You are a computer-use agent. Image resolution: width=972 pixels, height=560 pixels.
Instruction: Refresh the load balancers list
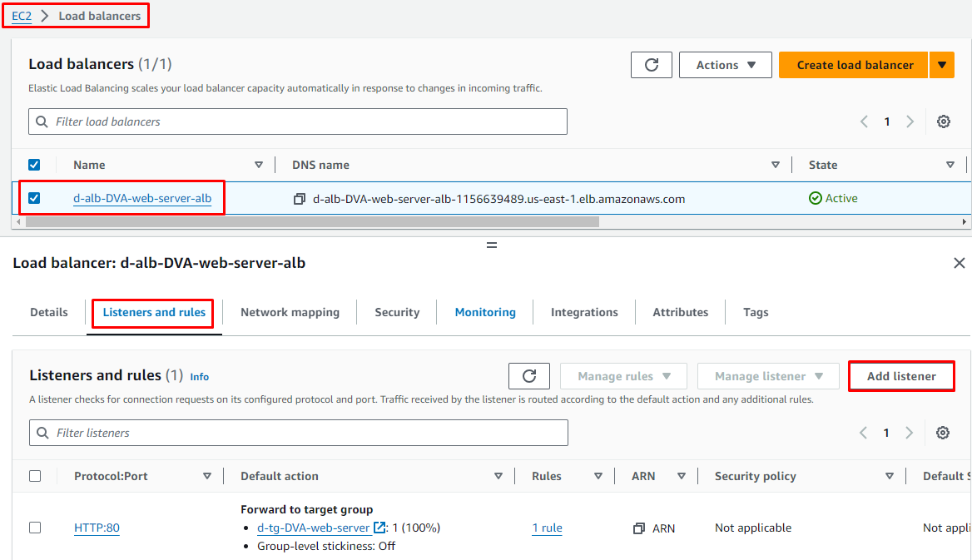point(651,65)
